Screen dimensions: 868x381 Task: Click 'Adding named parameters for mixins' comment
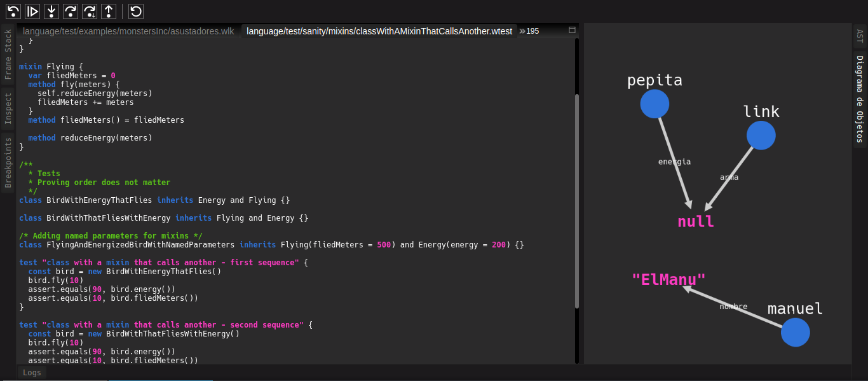[111, 235]
